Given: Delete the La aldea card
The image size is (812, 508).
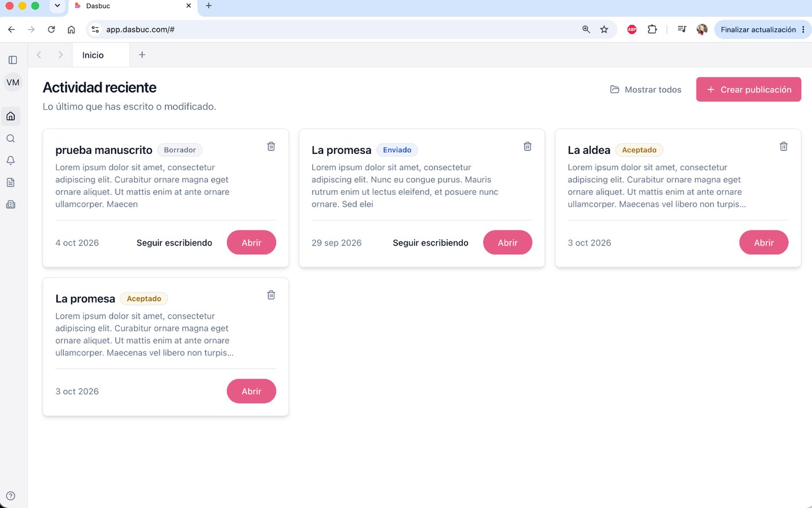Looking at the screenshot, I should click(784, 146).
